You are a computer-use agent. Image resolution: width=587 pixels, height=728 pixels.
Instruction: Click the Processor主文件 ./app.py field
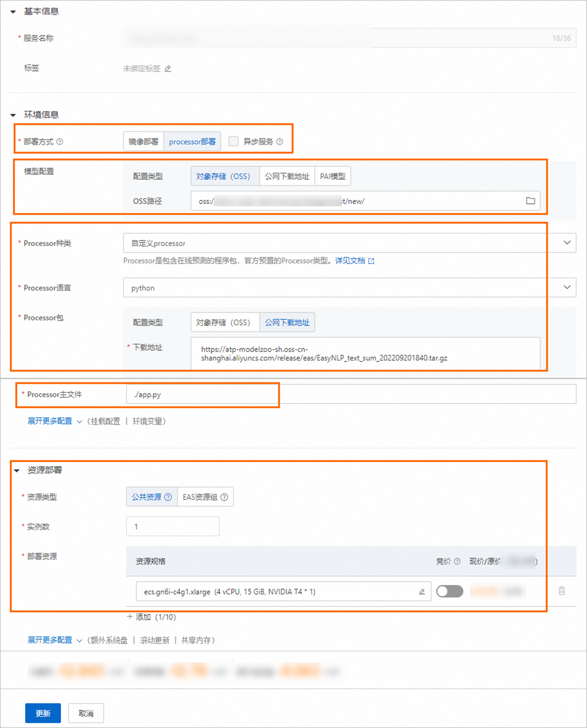coord(351,394)
